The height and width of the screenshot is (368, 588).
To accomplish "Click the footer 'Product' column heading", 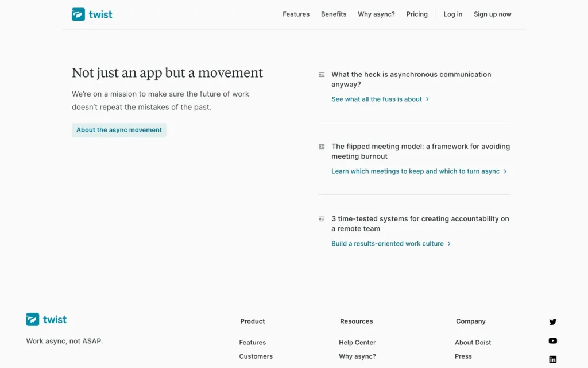I will pos(253,321).
